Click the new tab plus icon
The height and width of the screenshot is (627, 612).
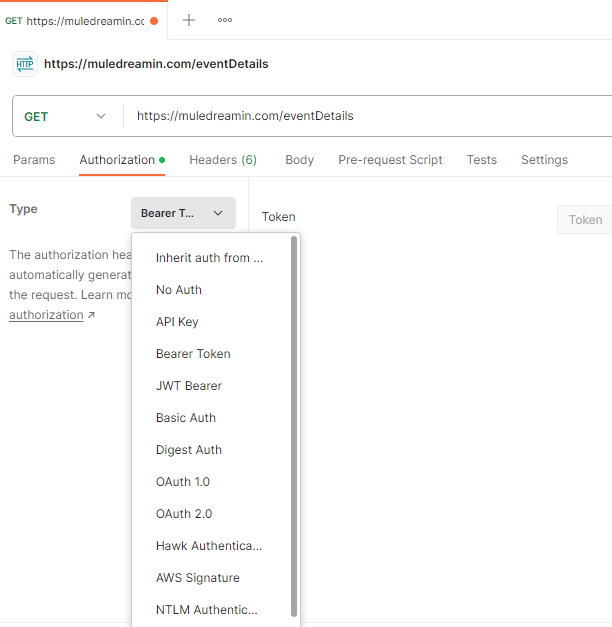pos(189,20)
